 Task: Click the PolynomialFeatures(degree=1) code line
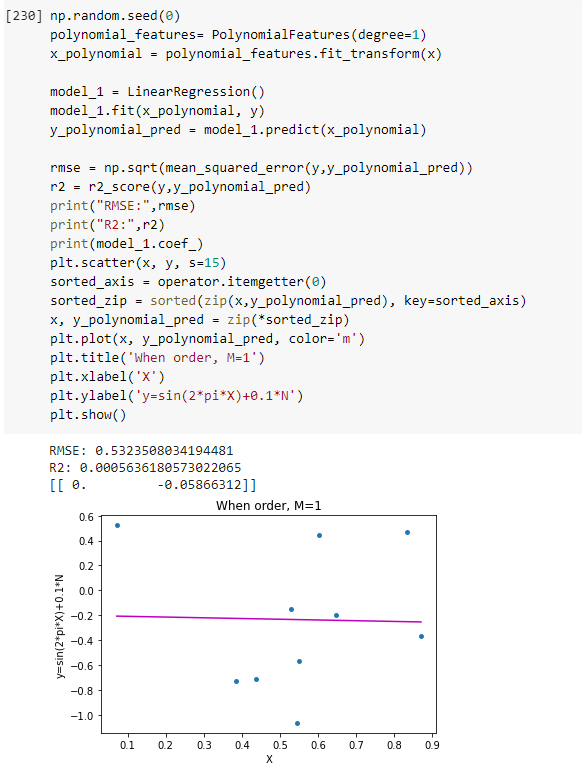pos(238,35)
